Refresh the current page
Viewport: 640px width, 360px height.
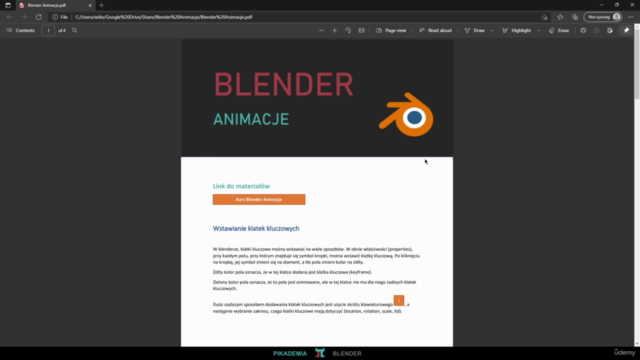pyautogui.click(x=39, y=17)
